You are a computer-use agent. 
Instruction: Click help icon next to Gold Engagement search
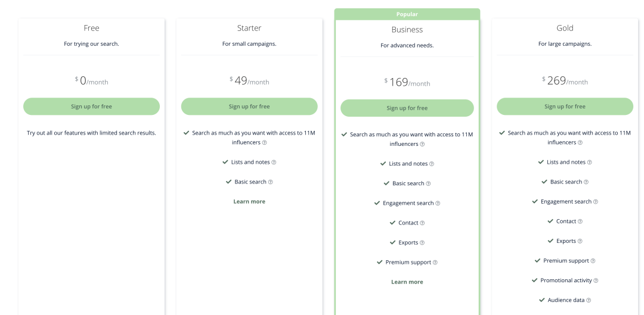pos(596,202)
